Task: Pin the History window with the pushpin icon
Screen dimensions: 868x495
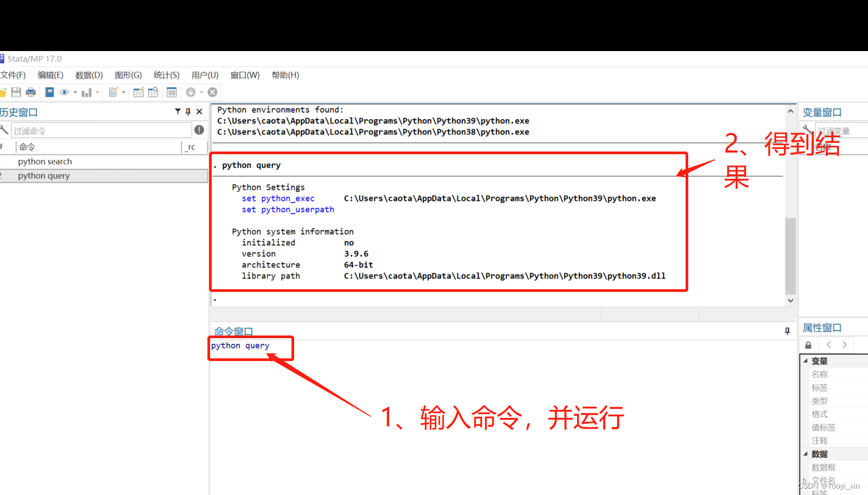Action: click(188, 112)
